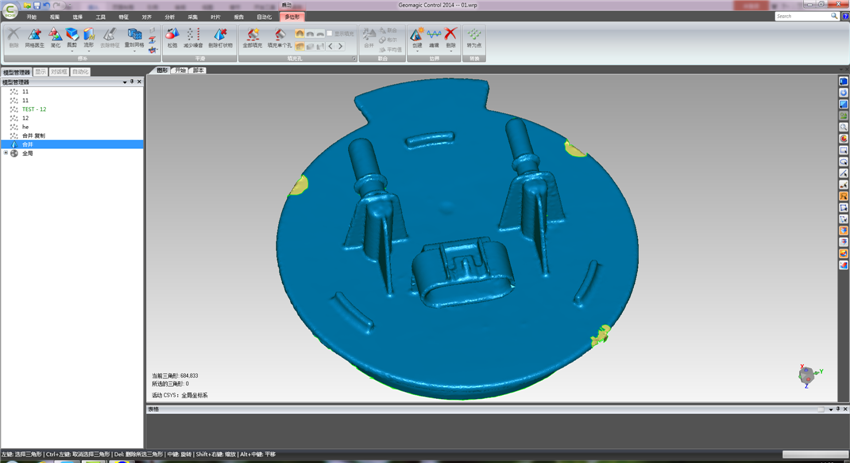Toggle pin on the model manager panel
The width and height of the screenshot is (850, 463).
point(132,82)
